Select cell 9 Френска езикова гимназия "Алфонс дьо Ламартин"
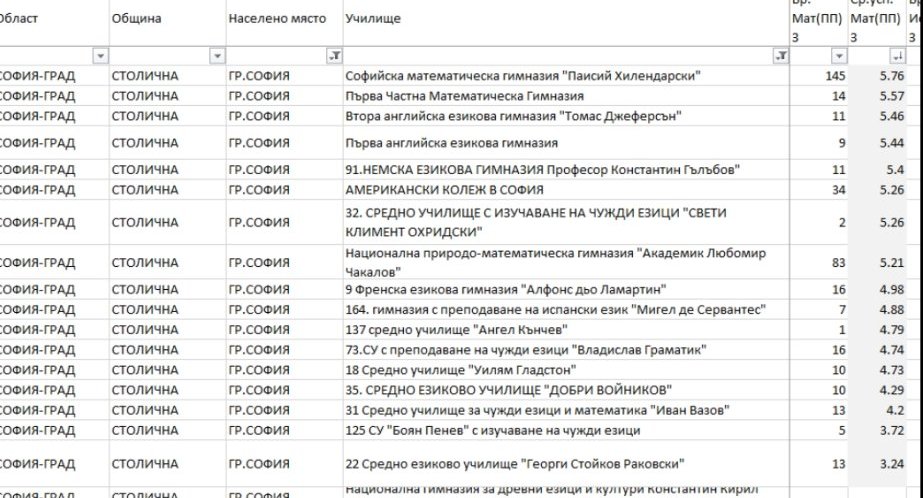This screenshot has height=498, width=923. (566, 290)
